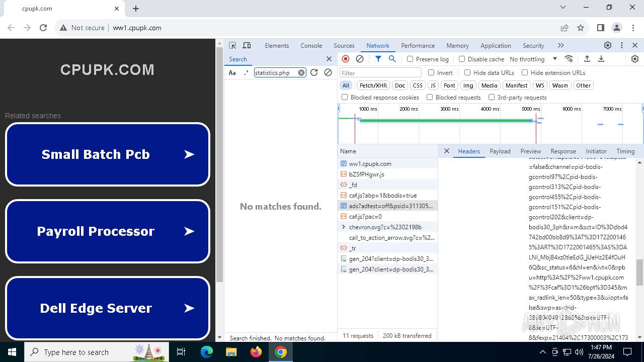Refresh the search results
This screenshot has width=644, height=362.
pos(314,72)
